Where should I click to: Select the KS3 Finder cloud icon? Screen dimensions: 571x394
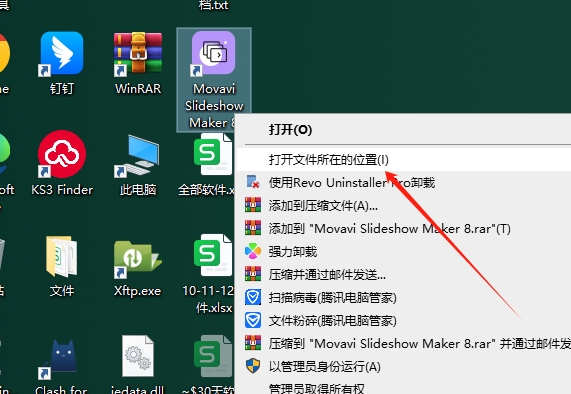[x=62, y=154]
